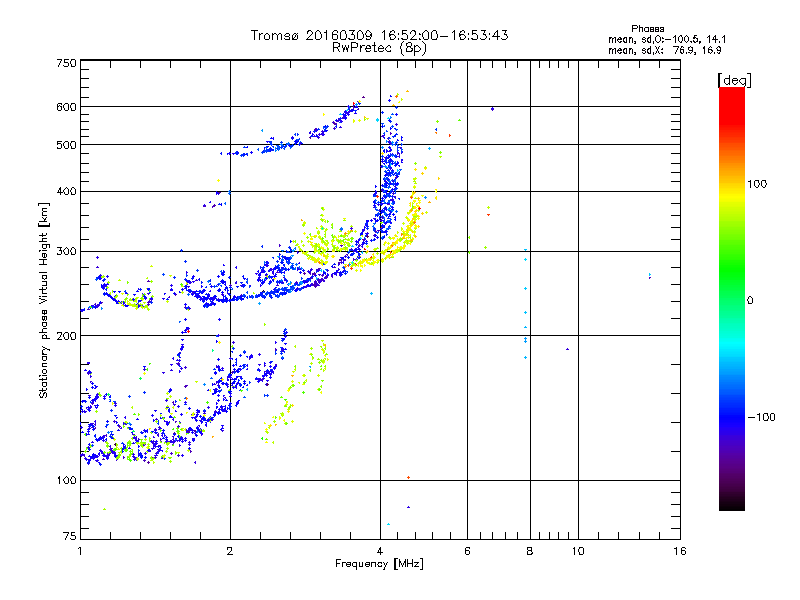Screen dimensions: 800x600
Task: Click the colorbar tick label '-100'
Action: [x=761, y=417]
